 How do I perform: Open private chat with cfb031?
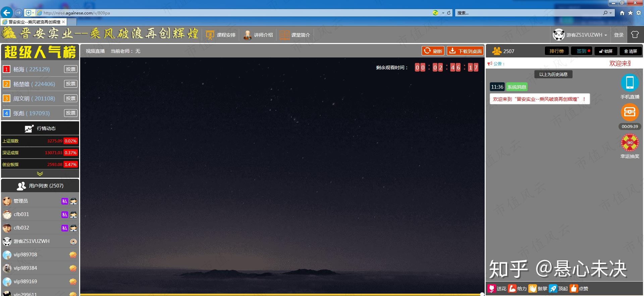tap(65, 215)
